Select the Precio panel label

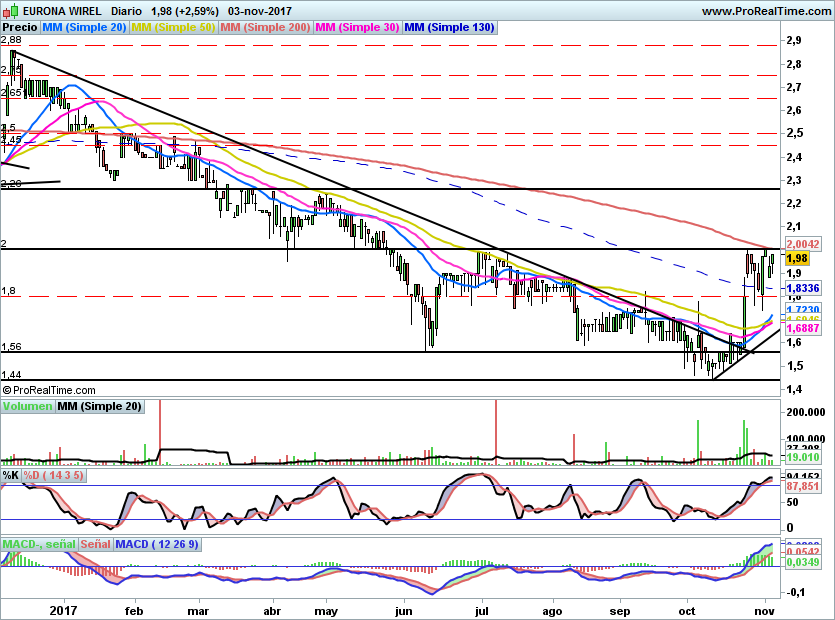tap(20, 28)
